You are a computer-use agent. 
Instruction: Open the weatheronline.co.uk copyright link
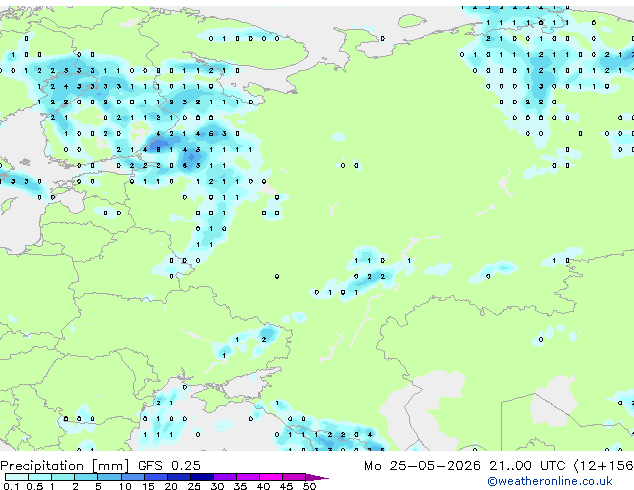point(549,481)
